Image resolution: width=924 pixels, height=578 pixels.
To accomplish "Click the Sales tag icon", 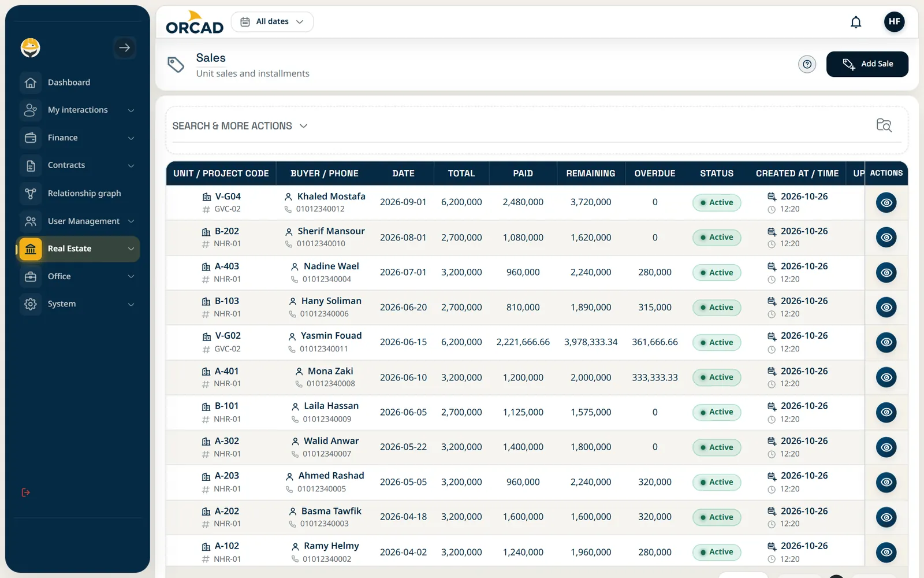I will (x=176, y=64).
